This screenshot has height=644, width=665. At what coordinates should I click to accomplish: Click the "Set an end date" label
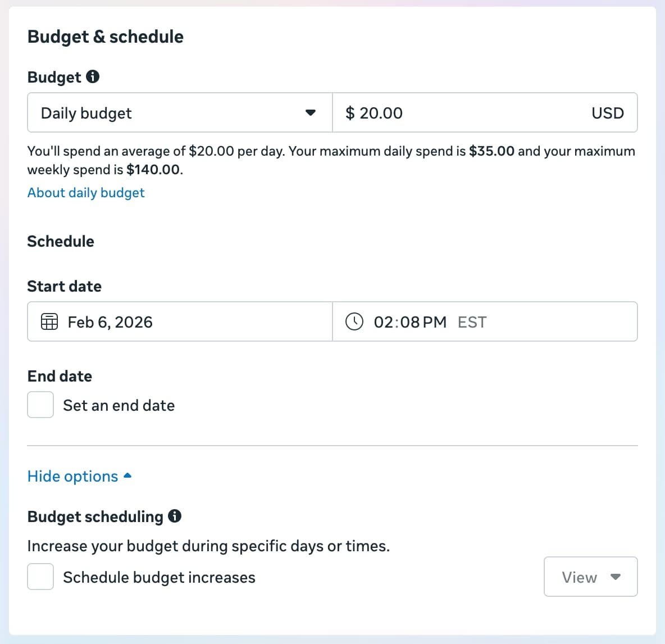coord(119,406)
